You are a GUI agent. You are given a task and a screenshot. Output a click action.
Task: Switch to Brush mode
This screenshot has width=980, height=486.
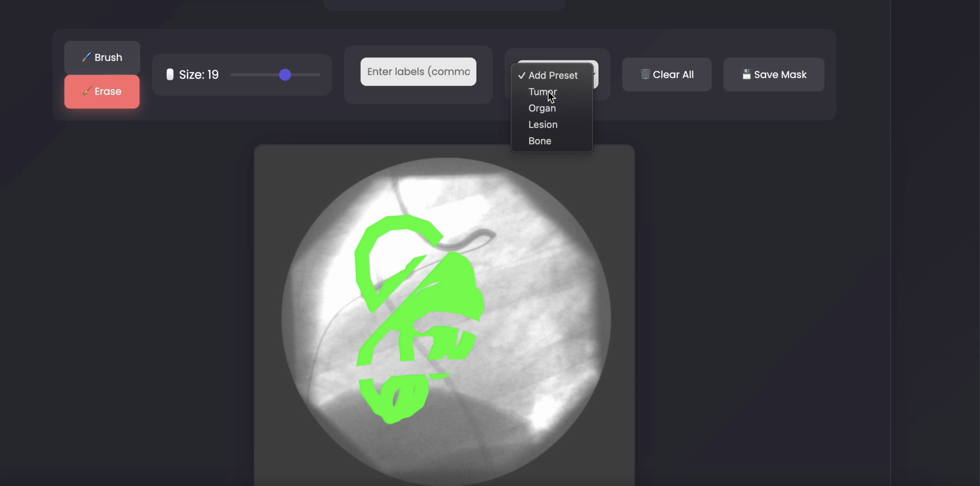pos(102,57)
